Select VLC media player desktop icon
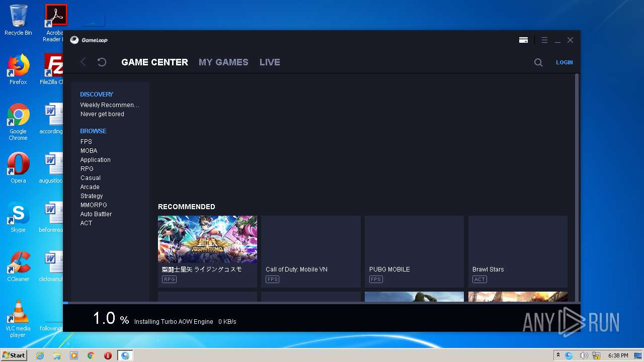Image resolution: width=644 pixels, height=362 pixels. pyautogui.click(x=18, y=319)
